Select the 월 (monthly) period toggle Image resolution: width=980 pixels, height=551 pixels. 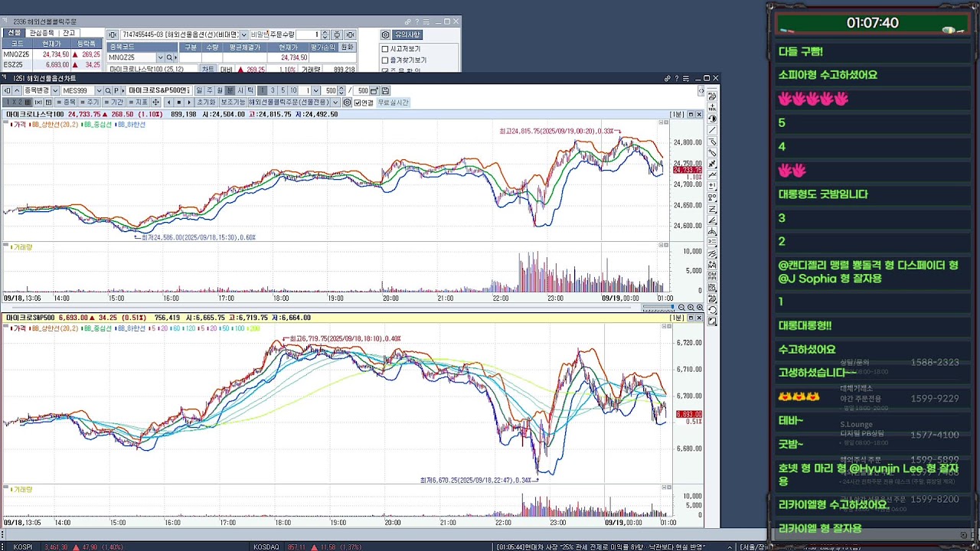click(x=220, y=90)
